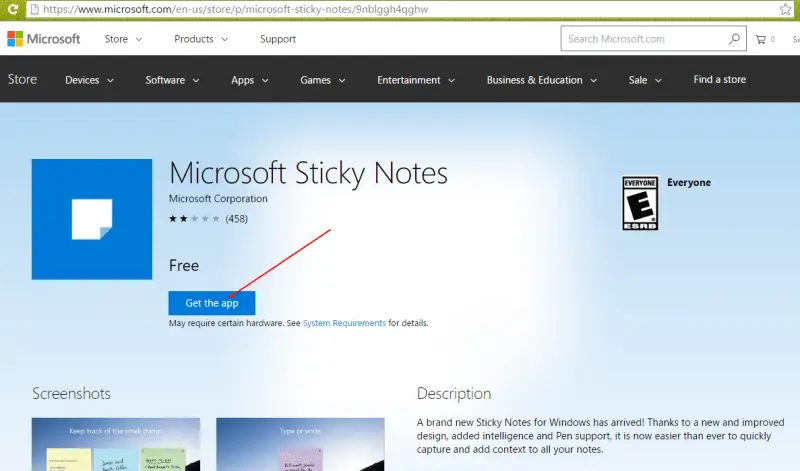This screenshot has height=471, width=800.
Task: Click the Microsoft logo
Action: click(43, 39)
